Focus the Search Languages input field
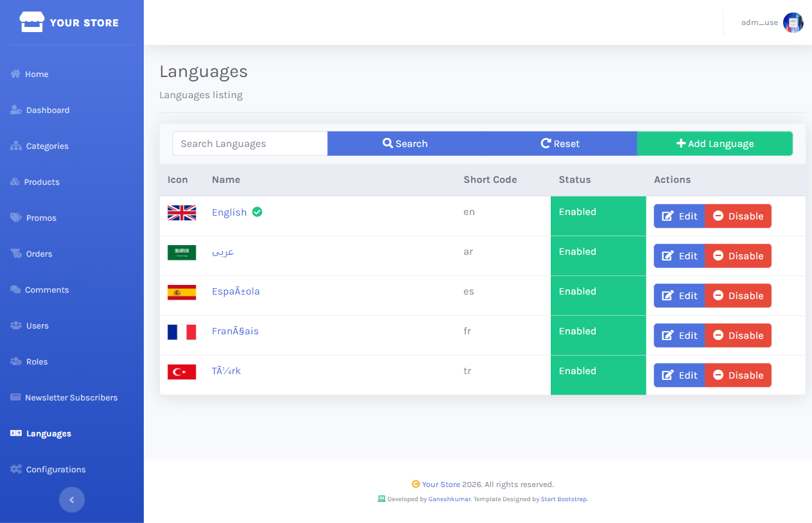The height and width of the screenshot is (523, 812). tap(250, 144)
